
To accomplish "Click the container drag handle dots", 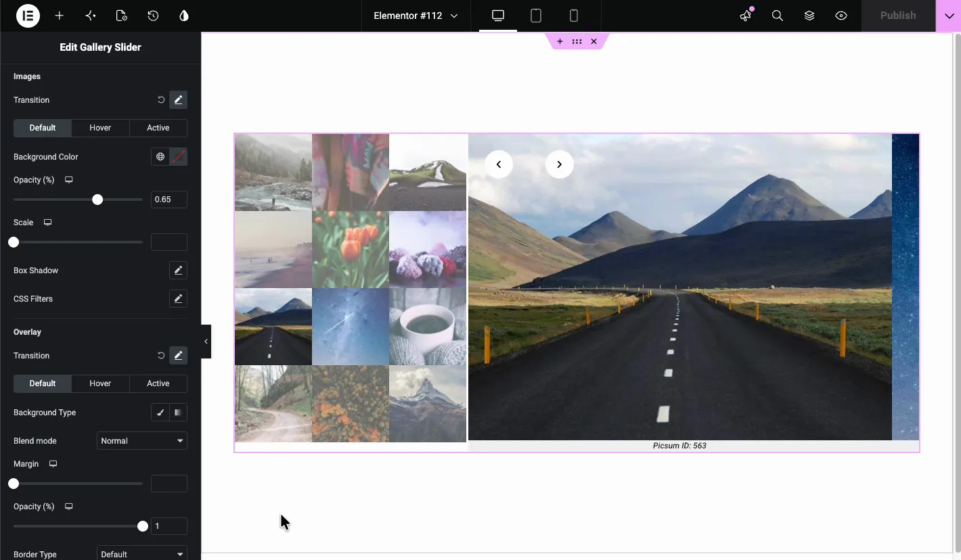I will [577, 41].
